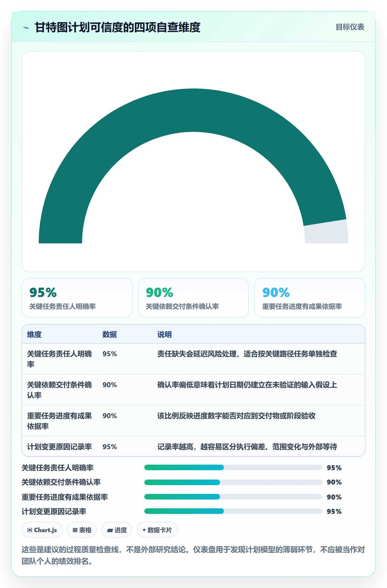
Task: Click progress bar for 计划变更原因记录率
Action: coord(233,511)
